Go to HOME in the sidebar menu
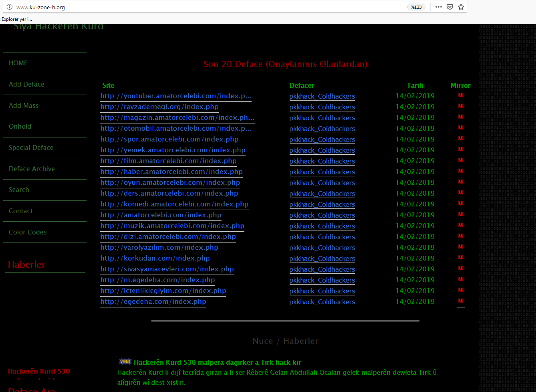This screenshot has width=536, height=392. (18, 63)
